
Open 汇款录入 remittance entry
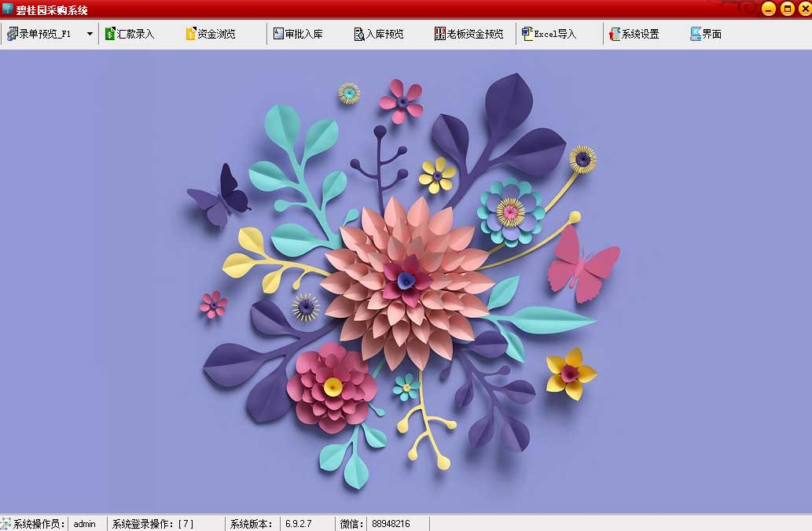tap(130, 34)
